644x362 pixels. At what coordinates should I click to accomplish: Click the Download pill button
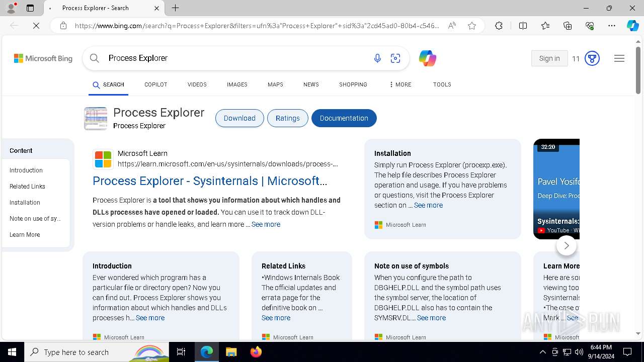coord(239,118)
